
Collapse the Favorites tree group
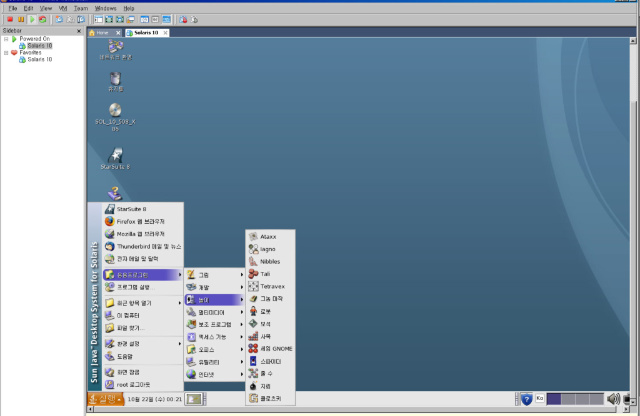click(x=6, y=53)
